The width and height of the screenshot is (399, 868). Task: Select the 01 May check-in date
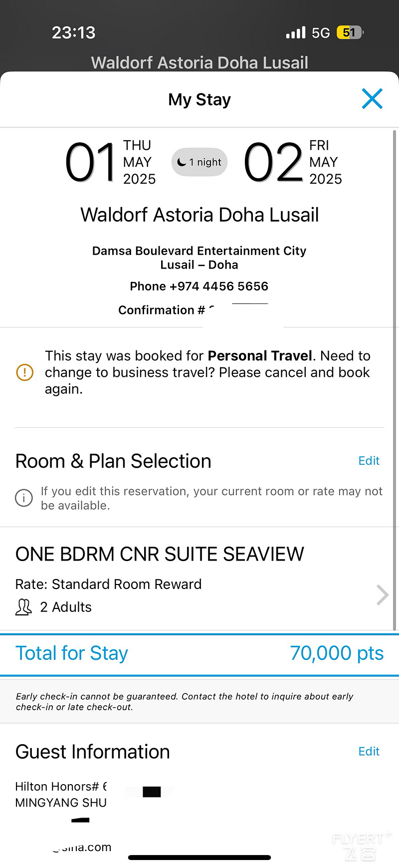(x=111, y=162)
